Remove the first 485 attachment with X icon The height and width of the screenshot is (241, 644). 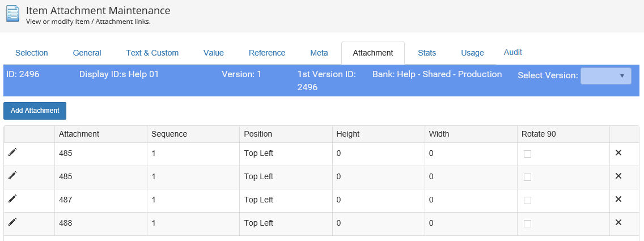coord(618,153)
